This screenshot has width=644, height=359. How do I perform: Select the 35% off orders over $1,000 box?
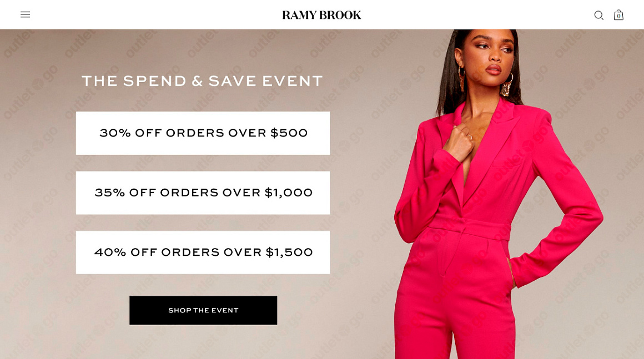point(203,193)
